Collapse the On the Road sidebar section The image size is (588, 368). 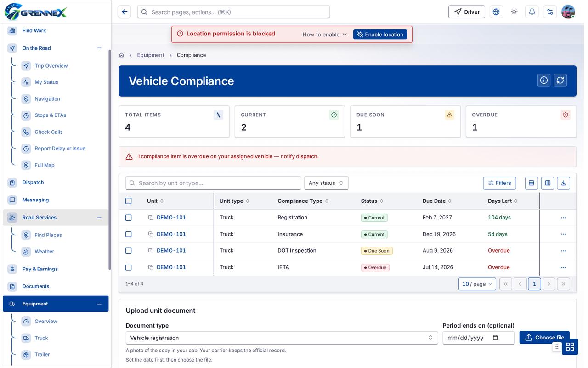pos(99,48)
